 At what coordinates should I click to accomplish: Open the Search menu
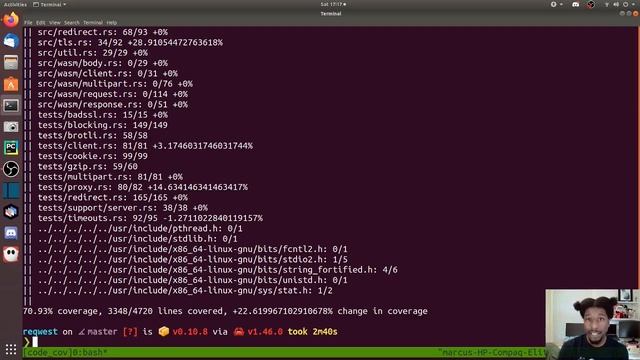(71, 23)
